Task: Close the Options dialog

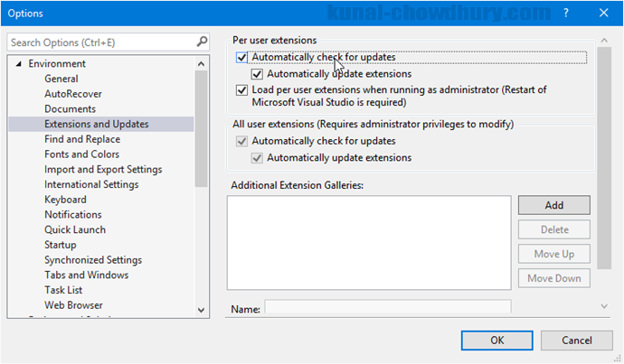Action: [x=603, y=14]
